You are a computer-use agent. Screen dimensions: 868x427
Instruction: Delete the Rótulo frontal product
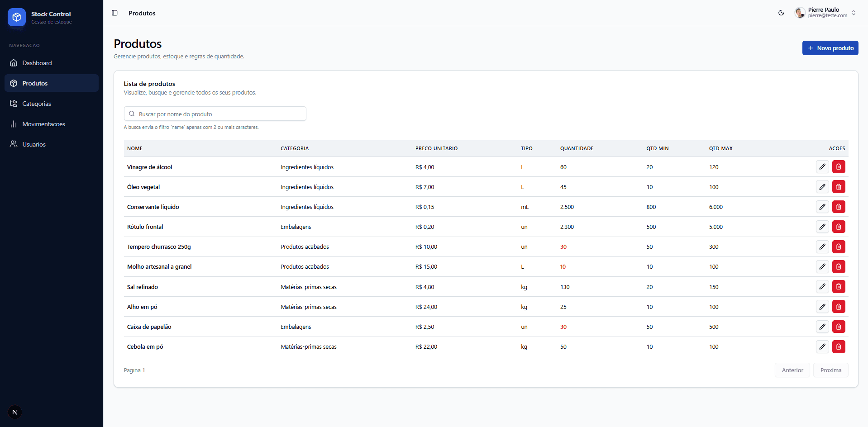(x=838, y=227)
